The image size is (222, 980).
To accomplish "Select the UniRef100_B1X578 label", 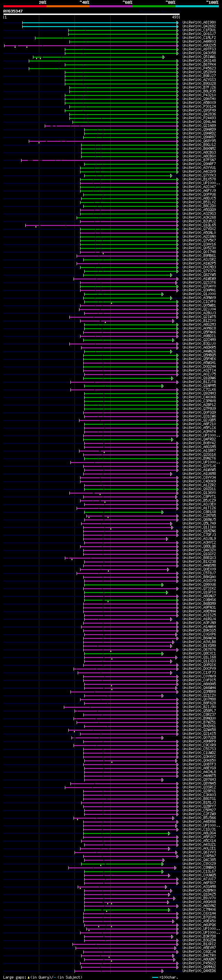I will (x=199, y=179).
